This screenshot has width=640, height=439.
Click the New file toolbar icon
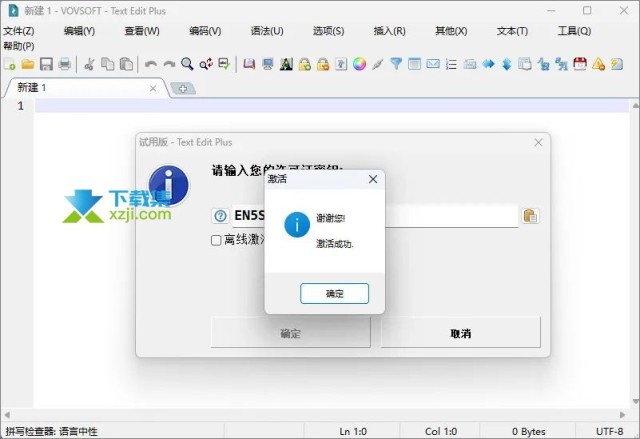(9, 64)
